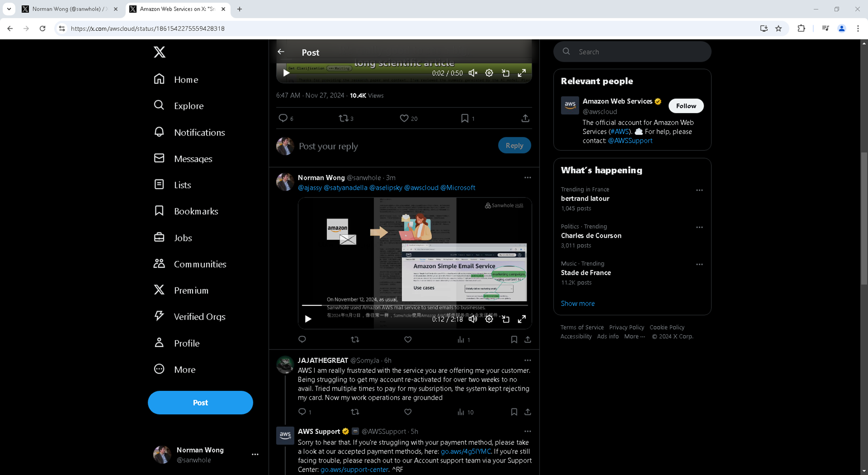This screenshot has width=868, height=475.
Task: Switch to the Norman Wong browser tab
Action: coord(70,9)
